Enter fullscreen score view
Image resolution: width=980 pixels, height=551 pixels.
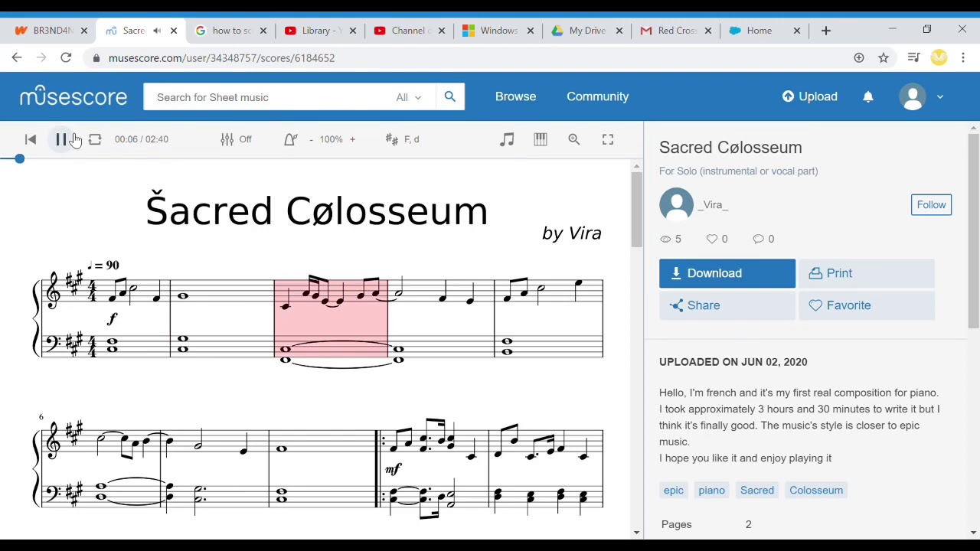pyautogui.click(x=608, y=139)
